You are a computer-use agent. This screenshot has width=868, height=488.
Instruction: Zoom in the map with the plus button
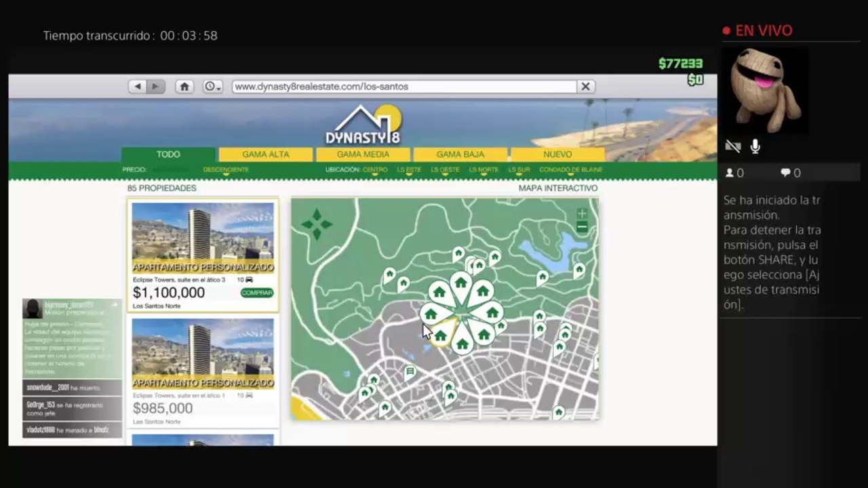582,214
